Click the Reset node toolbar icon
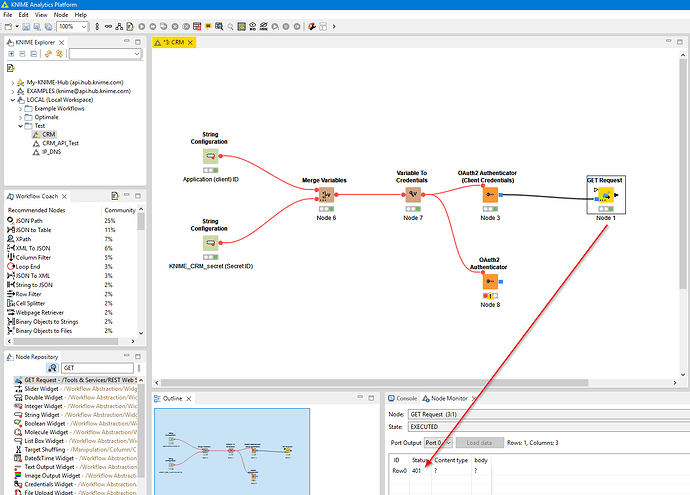The image size is (690, 495). [x=197, y=26]
